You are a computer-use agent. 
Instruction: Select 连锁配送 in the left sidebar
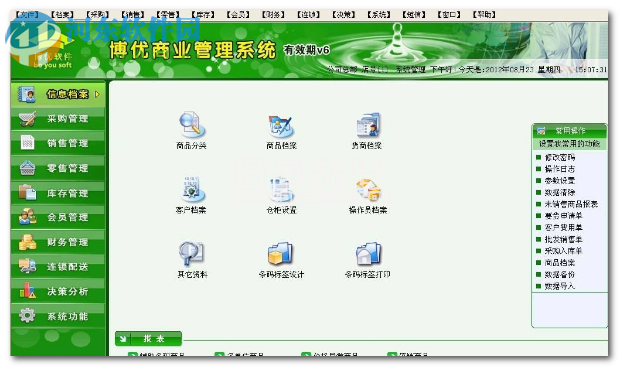click(x=58, y=267)
